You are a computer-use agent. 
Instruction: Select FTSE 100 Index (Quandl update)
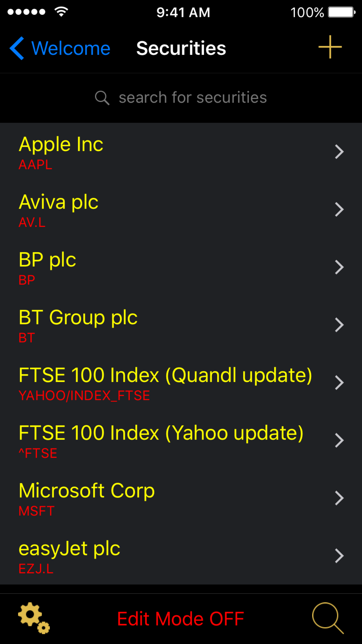[x=181, y=383]
